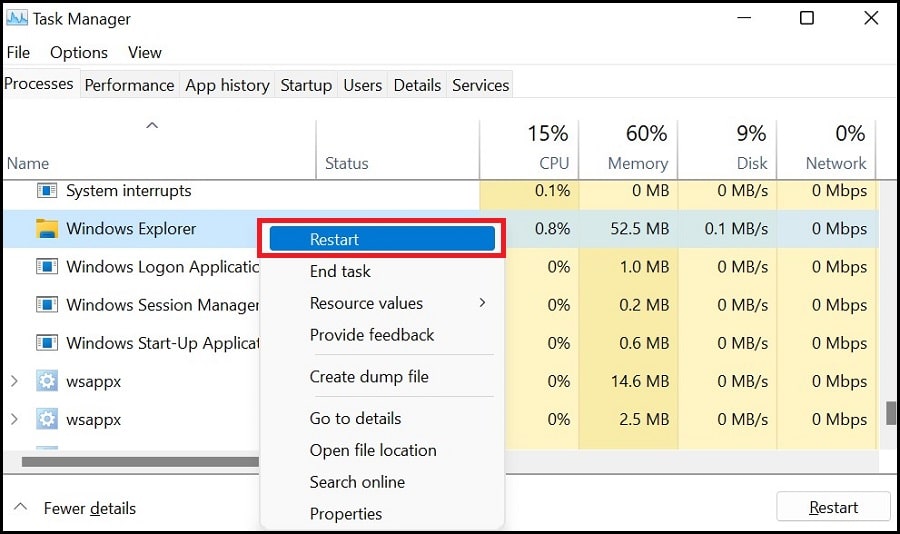Select the Processes tab
900x534 pixels.
pyautogui.click(x=39, y=84)
